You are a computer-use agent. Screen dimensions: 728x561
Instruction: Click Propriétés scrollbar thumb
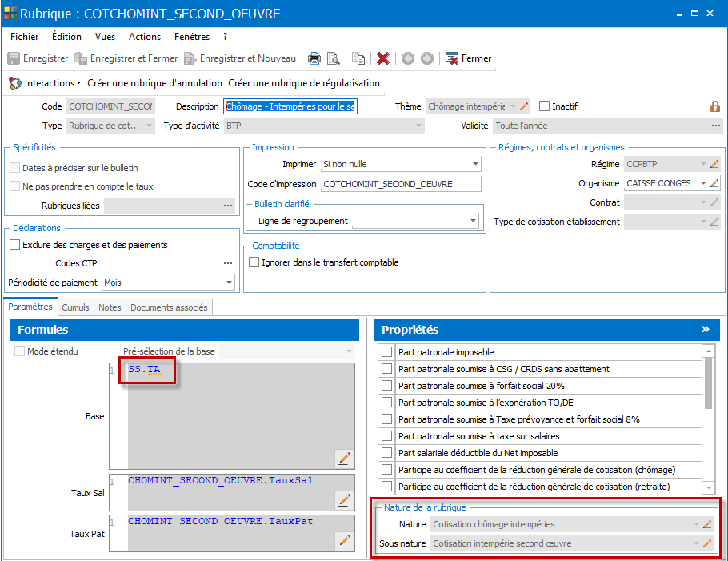click(x=708, y=383)
